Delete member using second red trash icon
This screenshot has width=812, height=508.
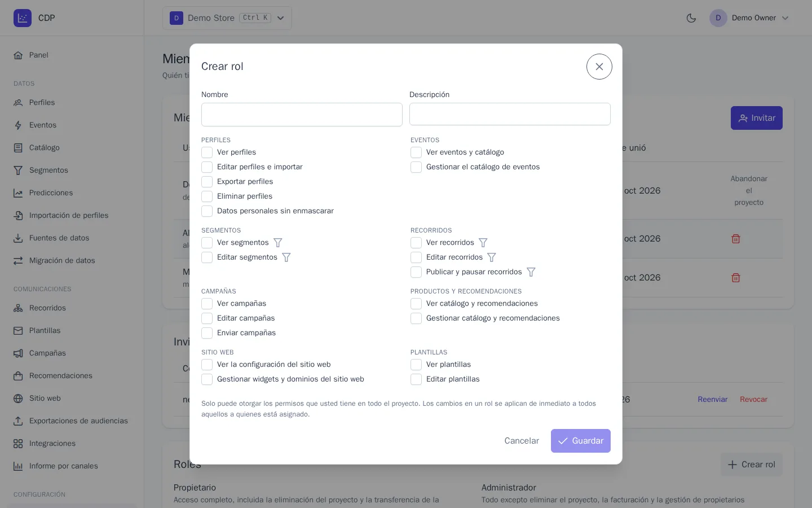point(736,278)
